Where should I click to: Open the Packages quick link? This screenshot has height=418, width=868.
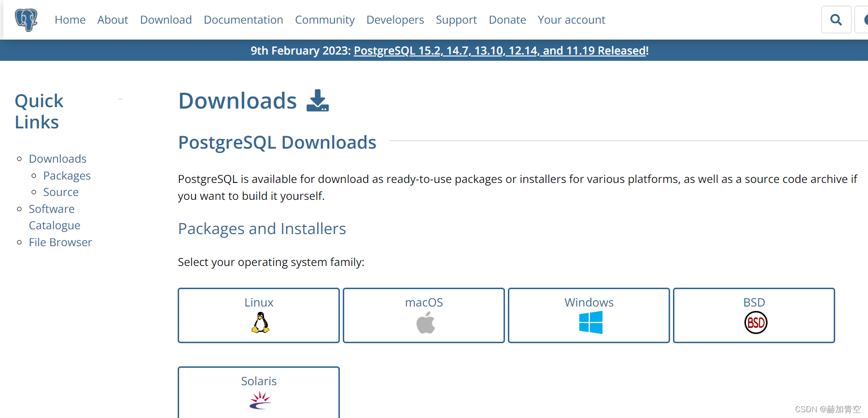pyautogui.click(x=67, y=176)
